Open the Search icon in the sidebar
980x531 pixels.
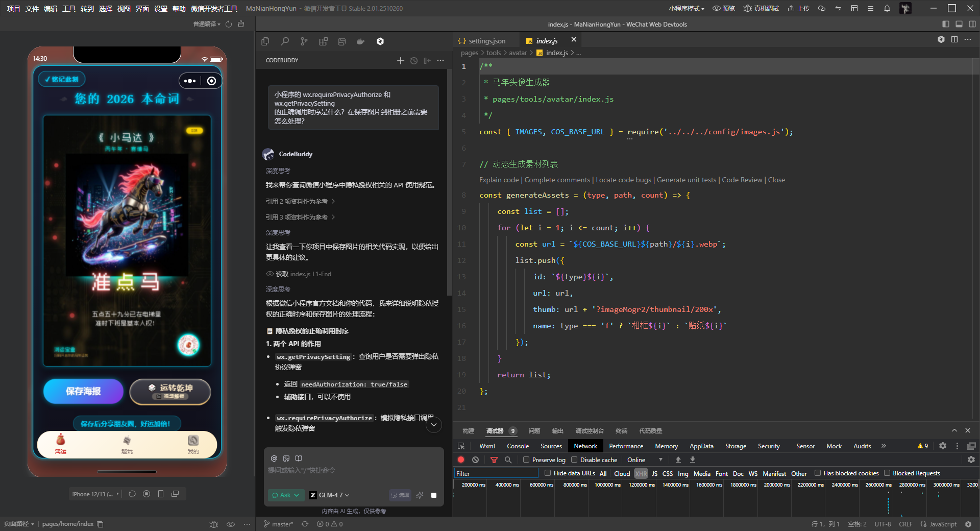point(285,41)
